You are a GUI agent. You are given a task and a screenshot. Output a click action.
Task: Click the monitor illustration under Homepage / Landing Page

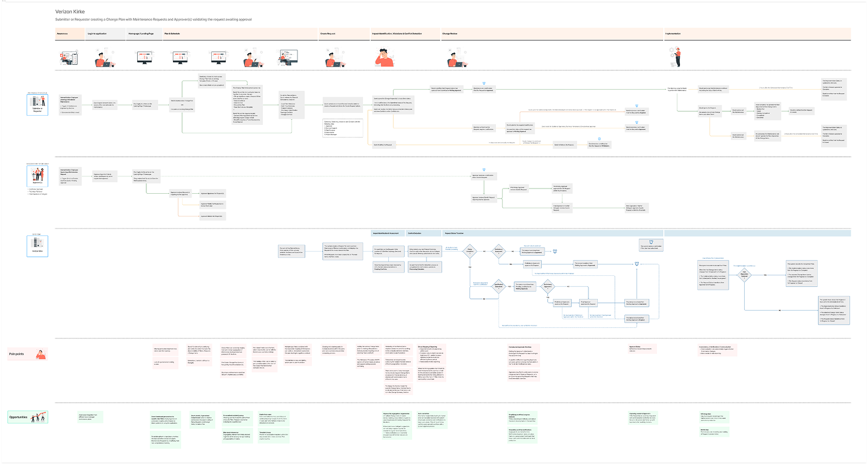pyautogui.click(x=144, y=57)
